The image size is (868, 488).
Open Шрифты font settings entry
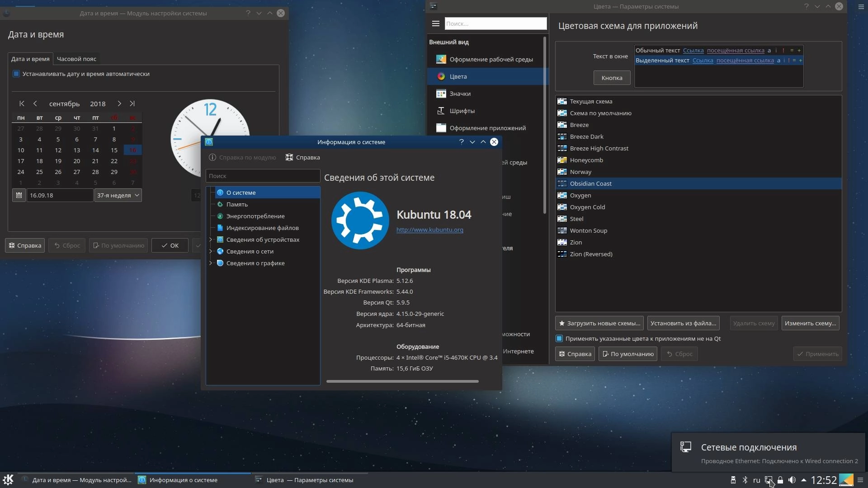[487, 111]
